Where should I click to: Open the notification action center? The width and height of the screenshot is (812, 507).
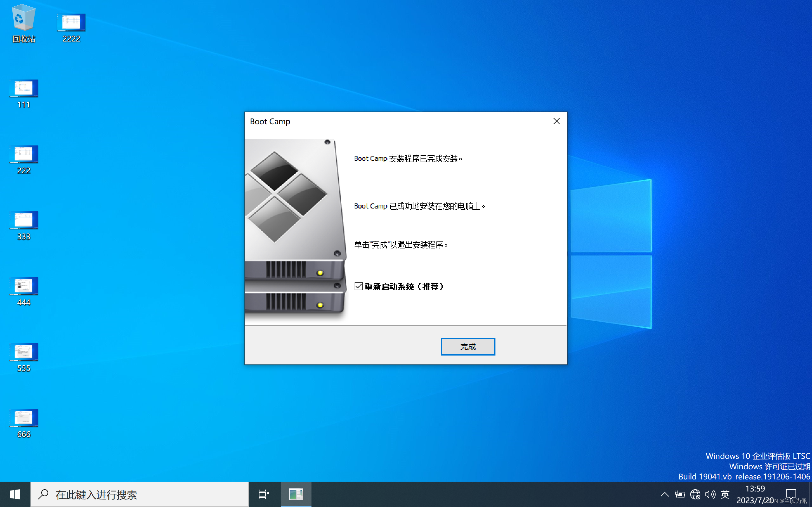[x=790, y=494]
